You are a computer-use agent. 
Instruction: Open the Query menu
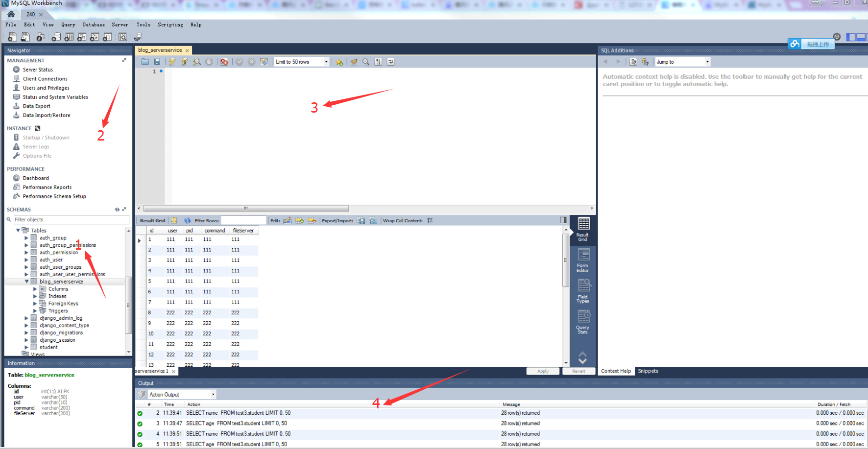(68, 24)
